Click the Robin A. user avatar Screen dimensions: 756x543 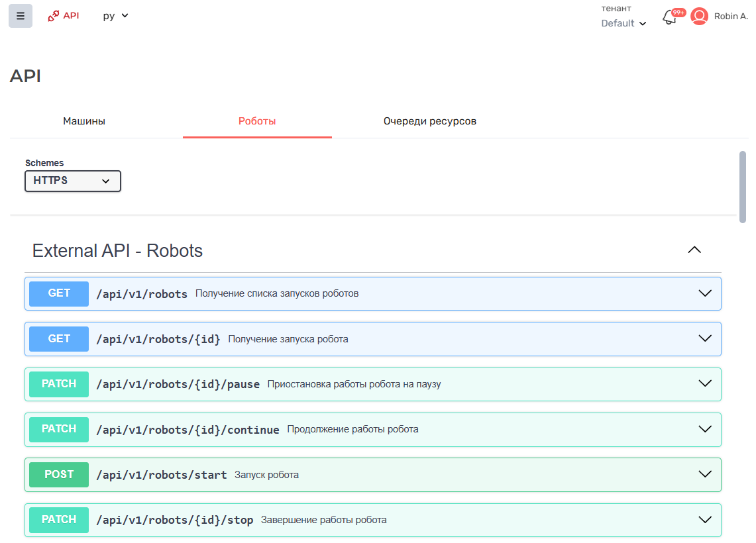(x=699, y=17)
